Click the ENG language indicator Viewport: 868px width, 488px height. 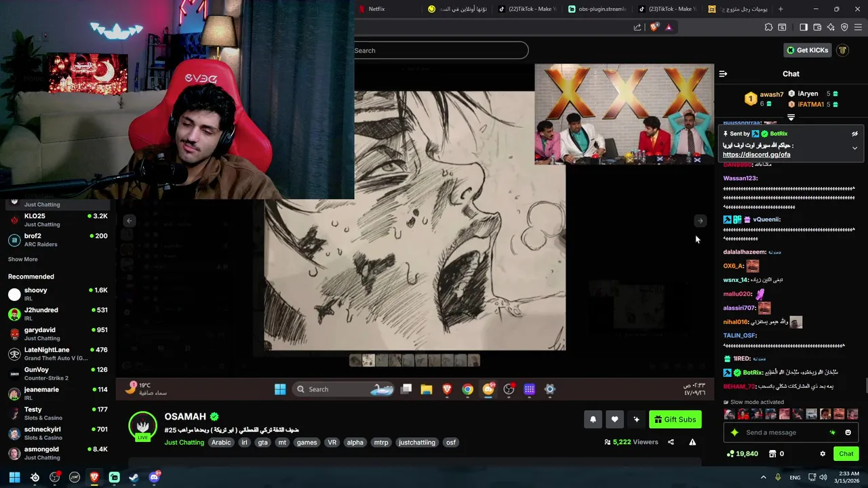[x=795, y=477]
